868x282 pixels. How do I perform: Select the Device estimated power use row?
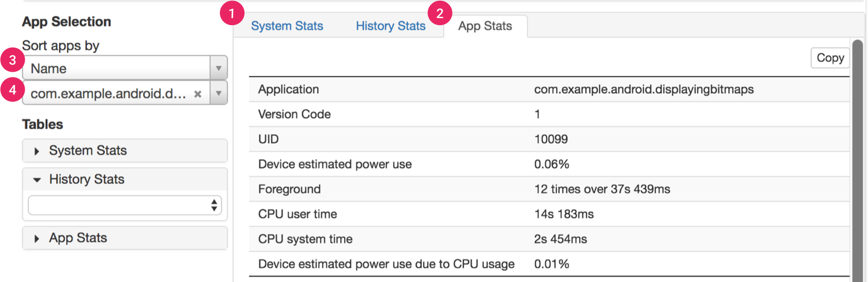click(x=549, y=164)
